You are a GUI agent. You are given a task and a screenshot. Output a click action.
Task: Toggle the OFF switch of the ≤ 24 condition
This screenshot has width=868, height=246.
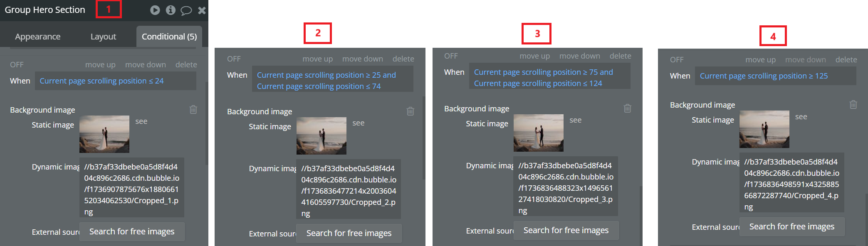[x=17, y=65]
